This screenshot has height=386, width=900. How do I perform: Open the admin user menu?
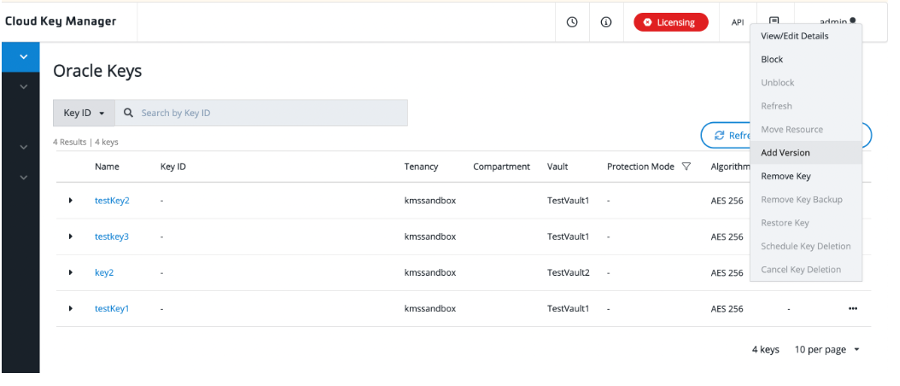tap(837, 22)
